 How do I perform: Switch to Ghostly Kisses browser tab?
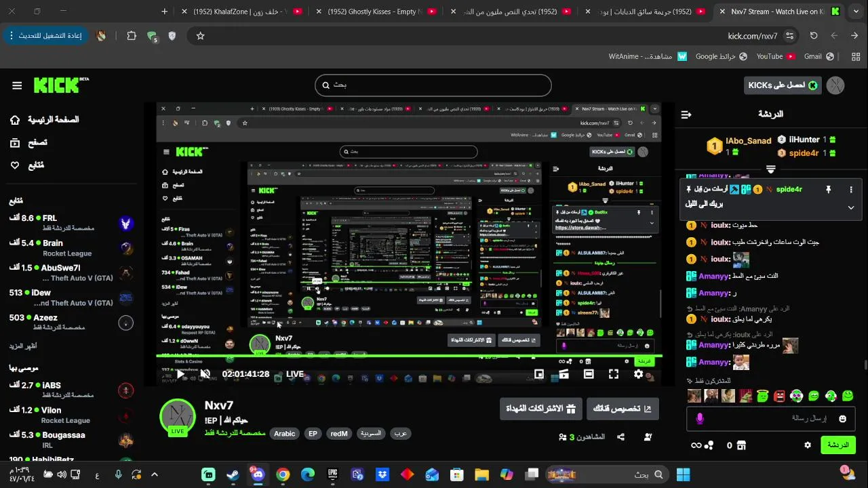click(377, 12)
